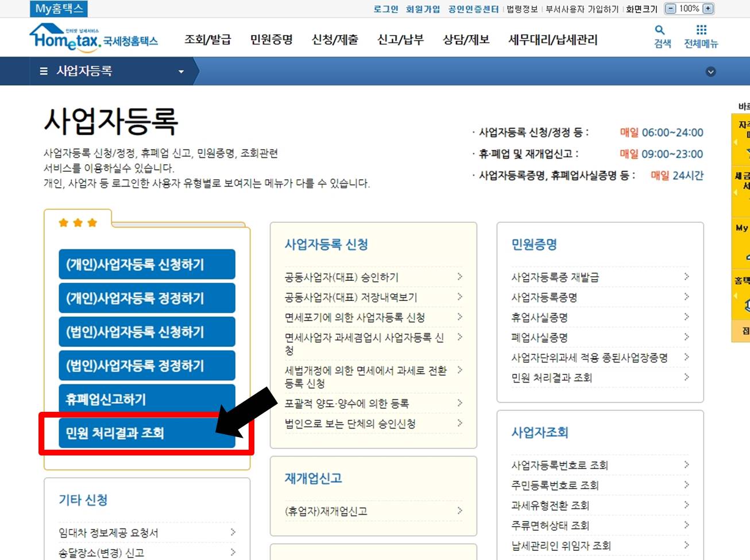Click arrow beside 송달장소(변경) 신고
750x560 pixels.
coord(233,553)
